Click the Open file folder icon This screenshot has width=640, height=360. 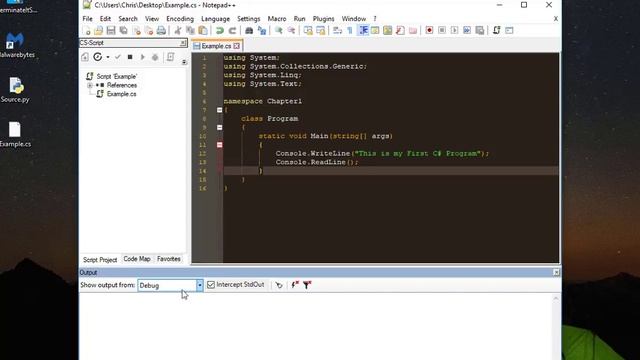pyautogui.click(x=98, y=31)
